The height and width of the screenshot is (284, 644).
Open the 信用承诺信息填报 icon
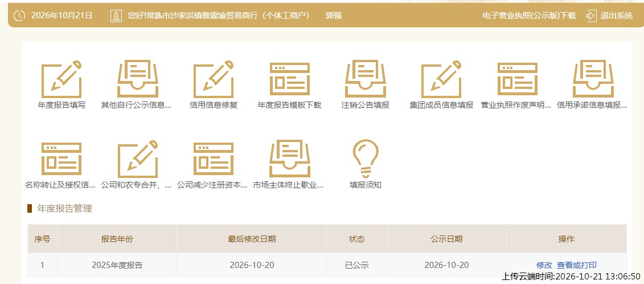pos(593,79)
